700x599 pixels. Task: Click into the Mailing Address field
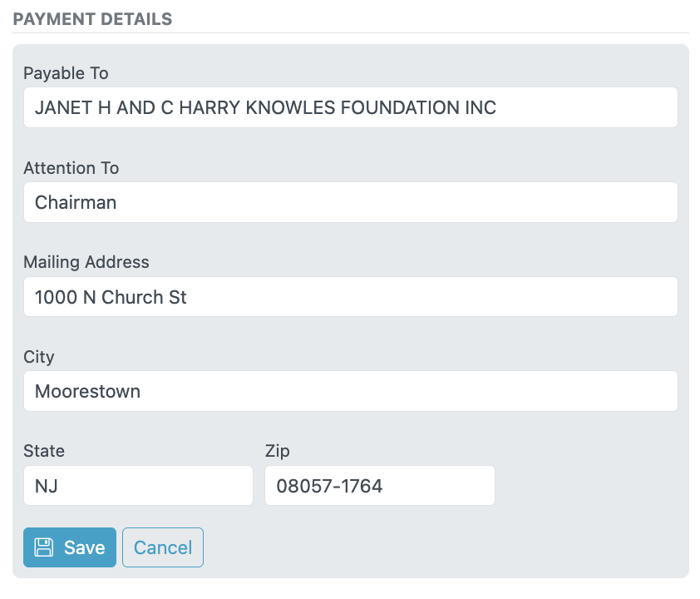[351, 297]
